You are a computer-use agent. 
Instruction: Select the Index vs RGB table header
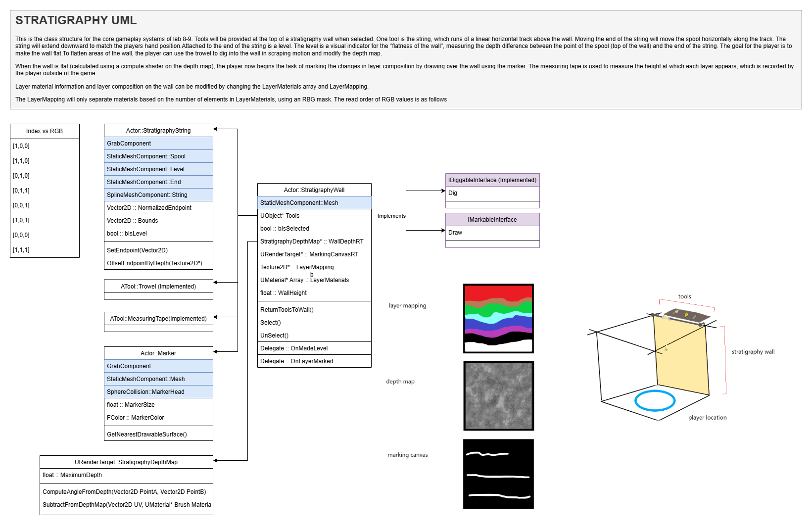45,131
